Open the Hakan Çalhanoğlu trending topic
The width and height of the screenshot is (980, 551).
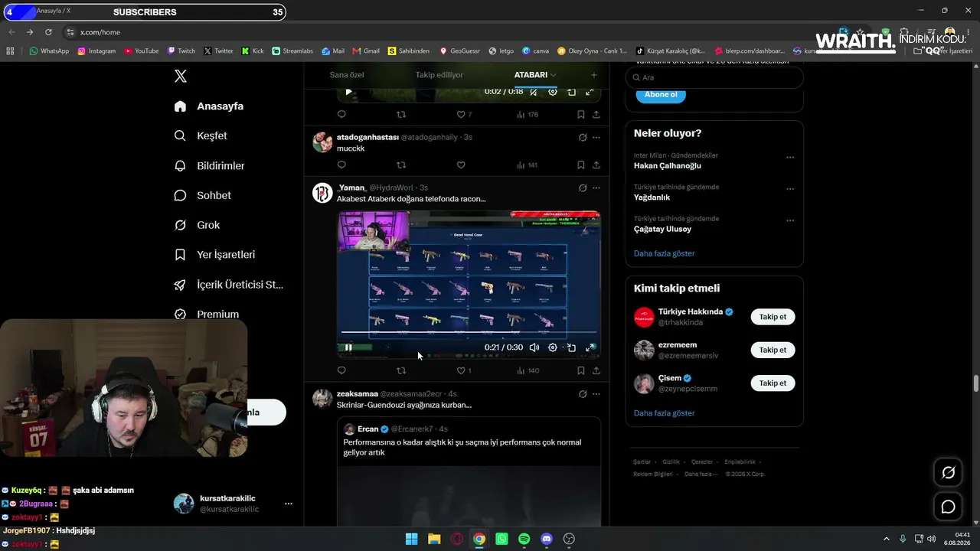click(668, 165)
